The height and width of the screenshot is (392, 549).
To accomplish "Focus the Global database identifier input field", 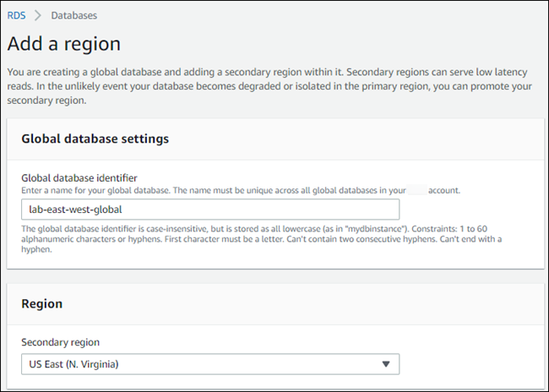I will pos(253,210).
